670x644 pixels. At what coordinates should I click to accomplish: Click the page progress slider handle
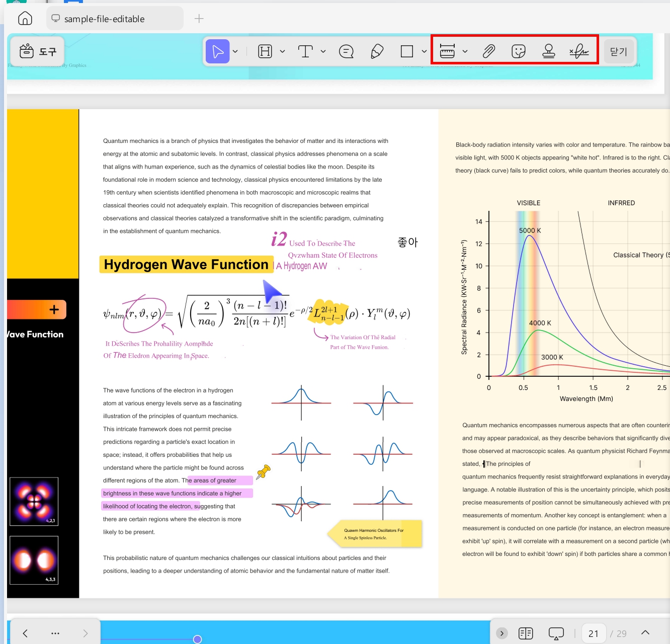tap(197, 639)
